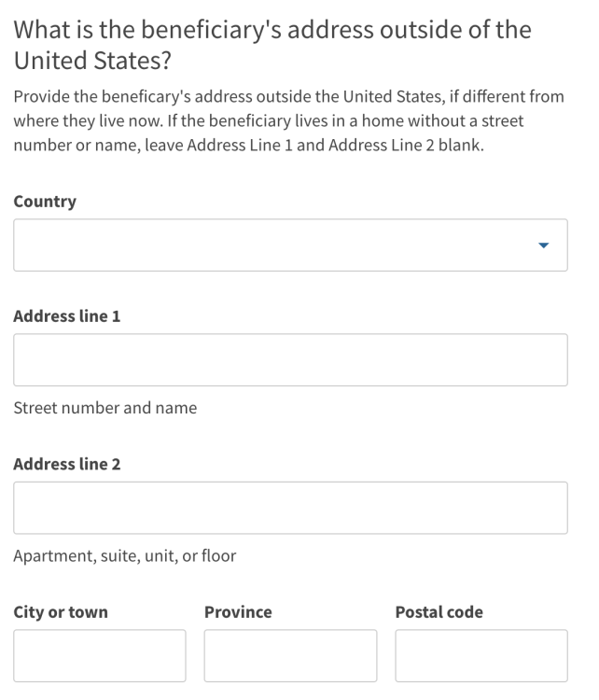Focus the Postal code input box

(481, 656)
